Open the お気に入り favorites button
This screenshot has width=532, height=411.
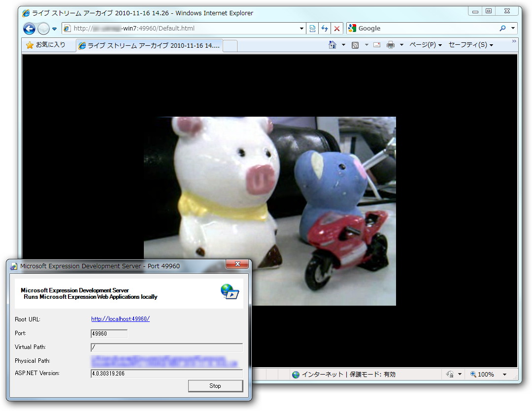click(46, 45)
